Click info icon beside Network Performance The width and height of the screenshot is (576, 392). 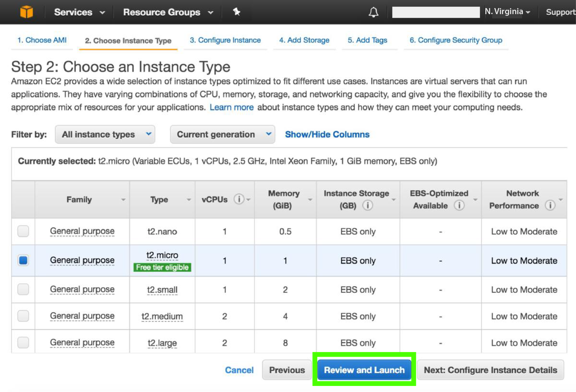550,206
